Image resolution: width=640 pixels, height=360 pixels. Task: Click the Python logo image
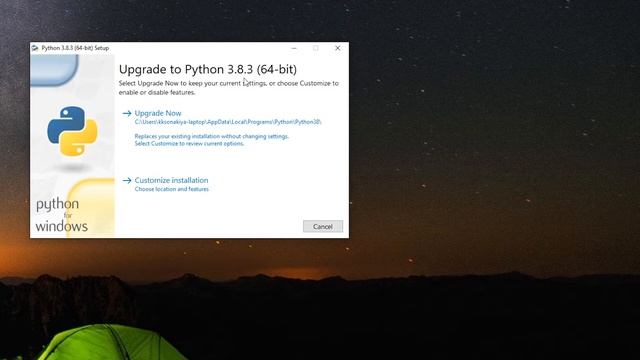[73, 131]
